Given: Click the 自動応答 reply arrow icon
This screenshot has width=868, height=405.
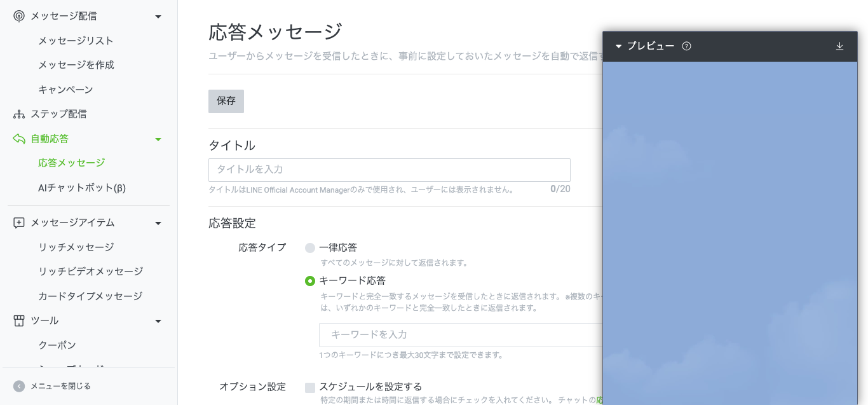Looking at the screenshot, I should click(19, 139).
